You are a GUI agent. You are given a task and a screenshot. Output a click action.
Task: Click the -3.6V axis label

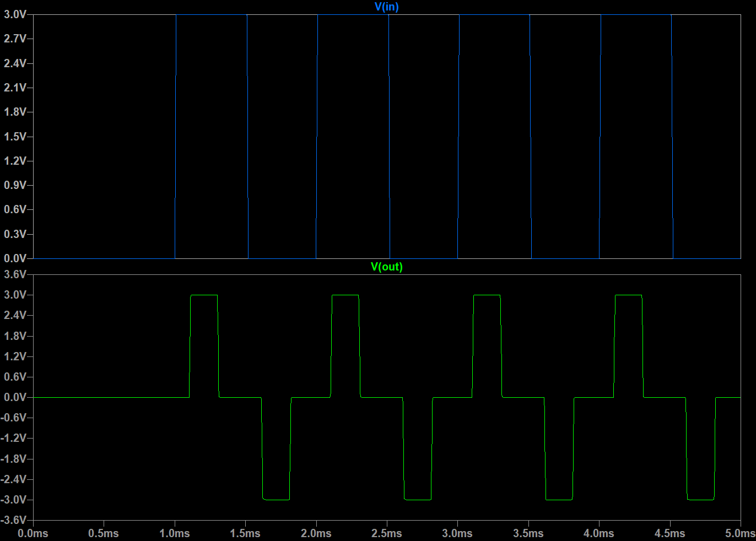coord(14,520)
